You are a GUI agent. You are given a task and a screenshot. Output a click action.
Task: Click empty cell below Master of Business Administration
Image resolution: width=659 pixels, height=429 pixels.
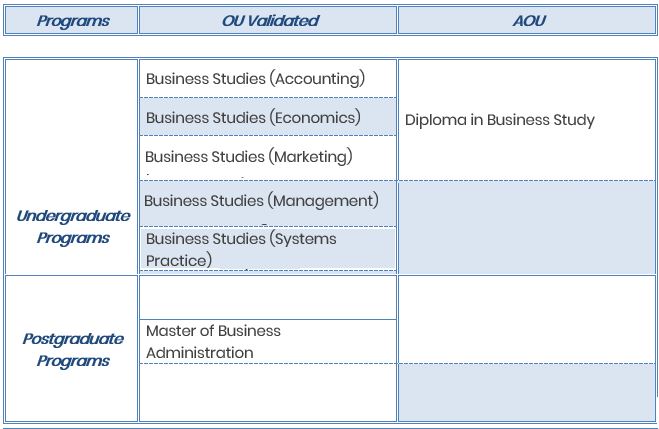tap(267, 392)
